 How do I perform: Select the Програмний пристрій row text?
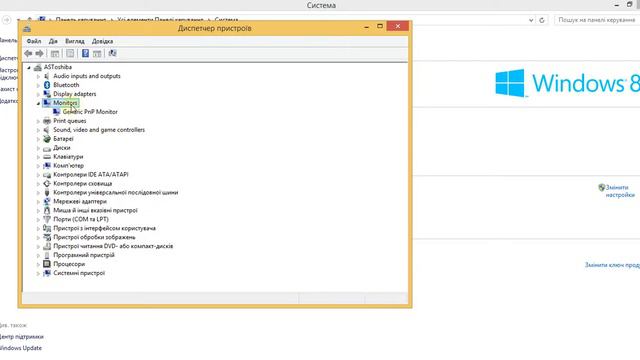tap(84, 255)
